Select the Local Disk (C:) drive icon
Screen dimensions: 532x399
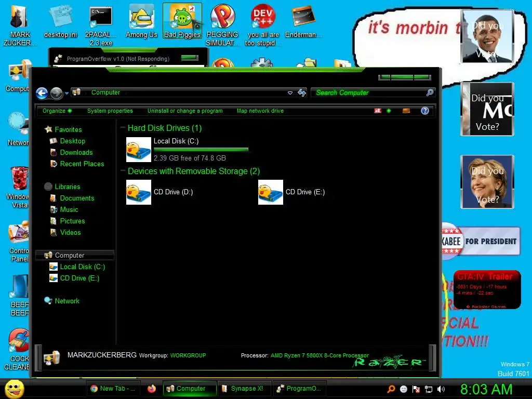pos(138,149)
